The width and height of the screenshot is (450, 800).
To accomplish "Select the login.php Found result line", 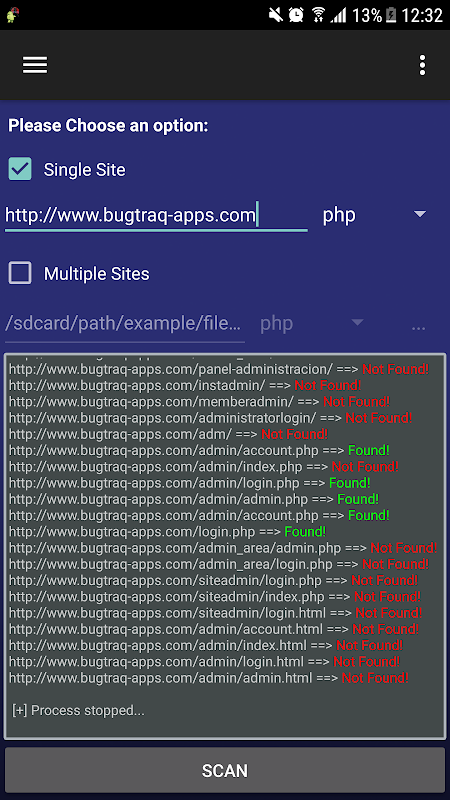I will click(167, 532).
